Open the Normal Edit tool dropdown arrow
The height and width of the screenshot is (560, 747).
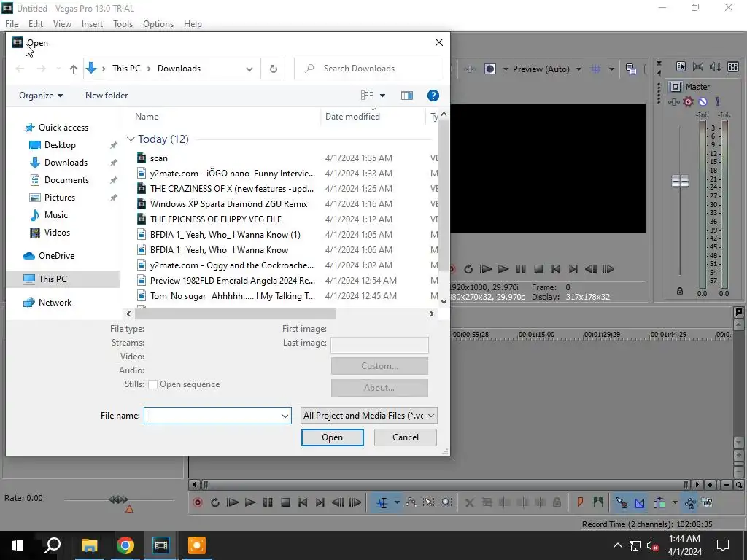pyautogui.click(x=396, y=502)
